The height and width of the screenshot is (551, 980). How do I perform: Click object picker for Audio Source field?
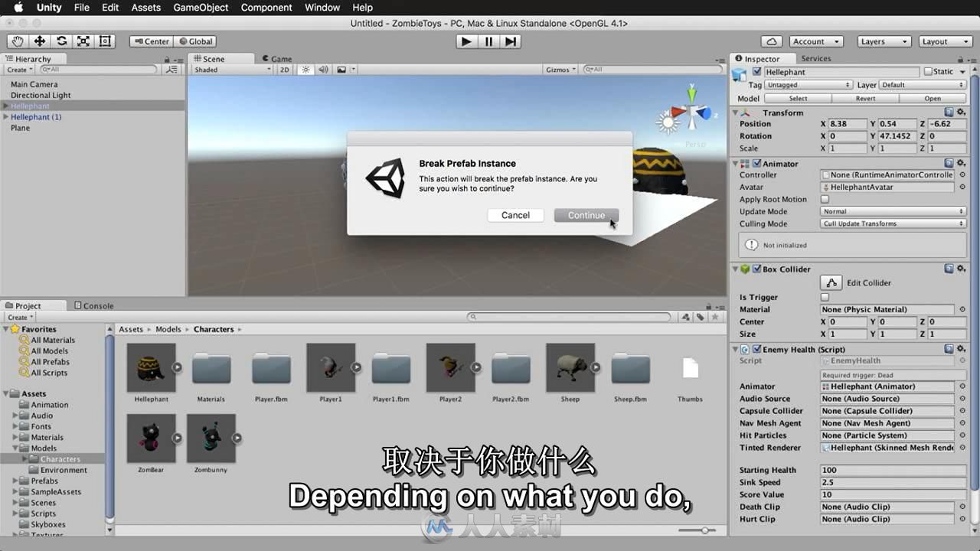[x=961, y=399]
